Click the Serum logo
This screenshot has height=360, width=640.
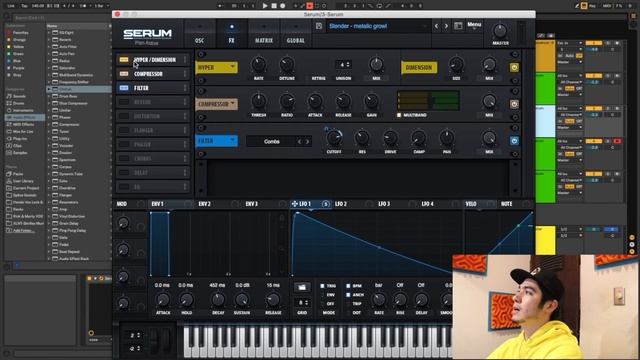[x=147, y=34]
